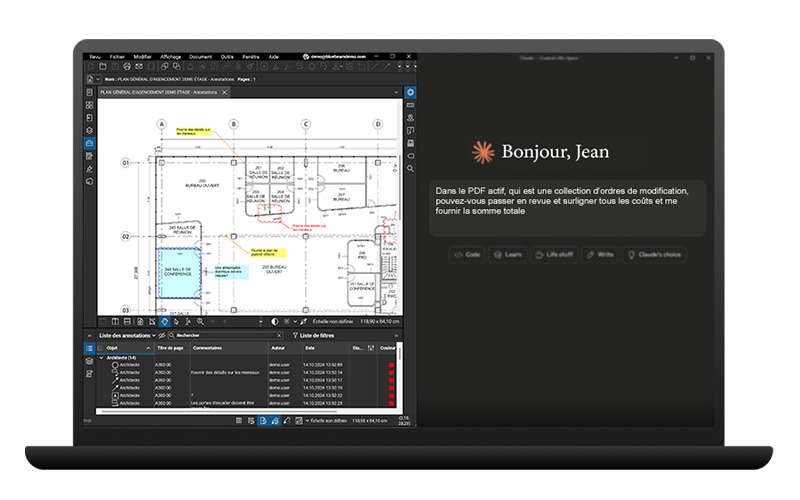Click the yellow meneaux callout on the drawing
Screen dimensions: 800x500
click(x=193, y=132)
